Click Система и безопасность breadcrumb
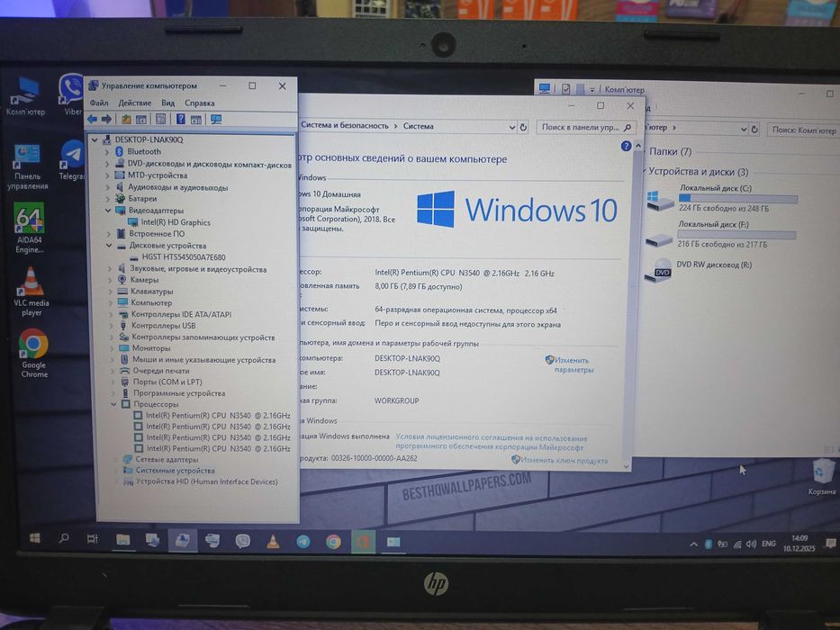Image resolution: width=840 pixels, height=630 pixels. point(345,125)
